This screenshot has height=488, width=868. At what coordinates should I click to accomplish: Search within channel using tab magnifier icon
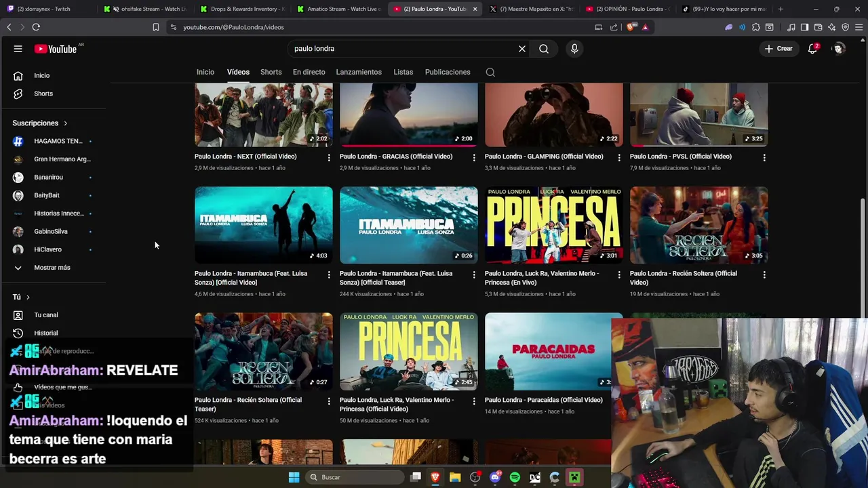coord(490,73)
